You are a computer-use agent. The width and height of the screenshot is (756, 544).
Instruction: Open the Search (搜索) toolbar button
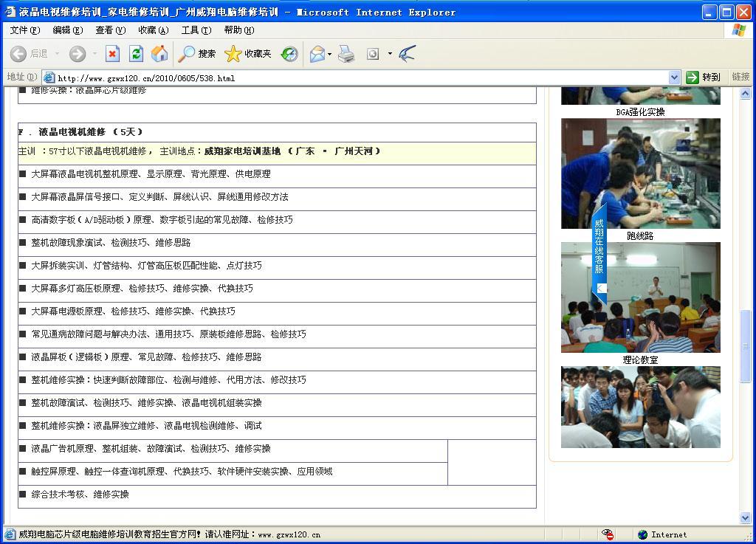tap(197, 53)
